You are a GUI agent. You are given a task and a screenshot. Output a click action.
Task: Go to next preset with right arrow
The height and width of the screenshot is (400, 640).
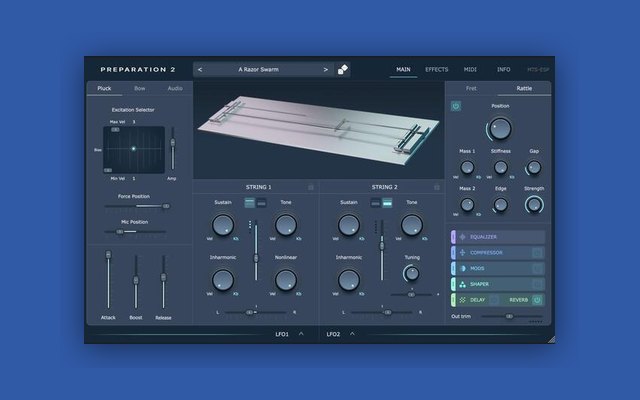(x=325, y=70)
